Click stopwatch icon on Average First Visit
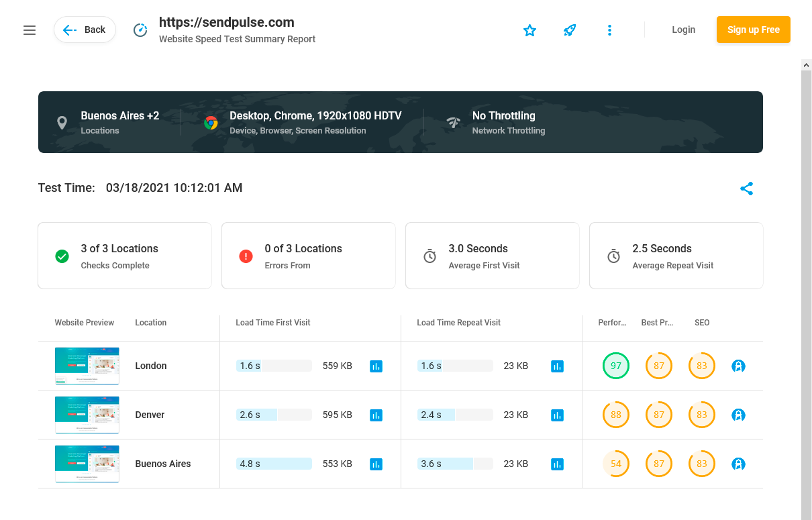Image resolution: width=812 pixels, height=520 pixels. coord(429,256)
